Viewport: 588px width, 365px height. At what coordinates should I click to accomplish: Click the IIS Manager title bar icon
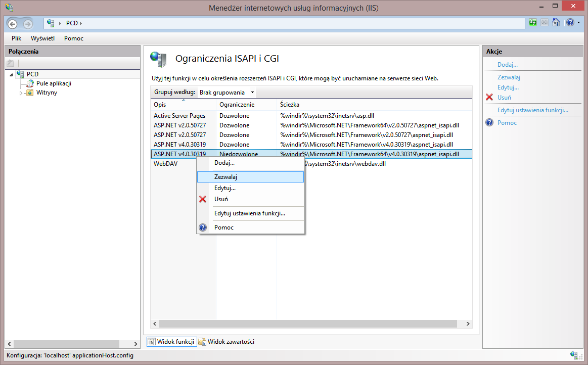pyautogui.click(x=10, y=7)
